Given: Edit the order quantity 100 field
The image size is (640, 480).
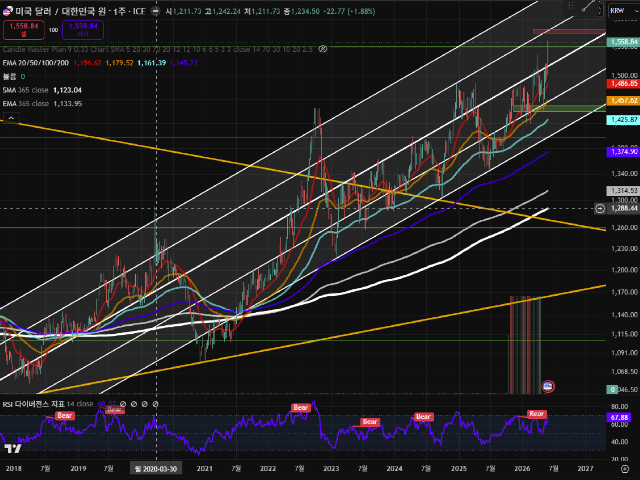Looking at the screenshot, I should coord(53,30).
